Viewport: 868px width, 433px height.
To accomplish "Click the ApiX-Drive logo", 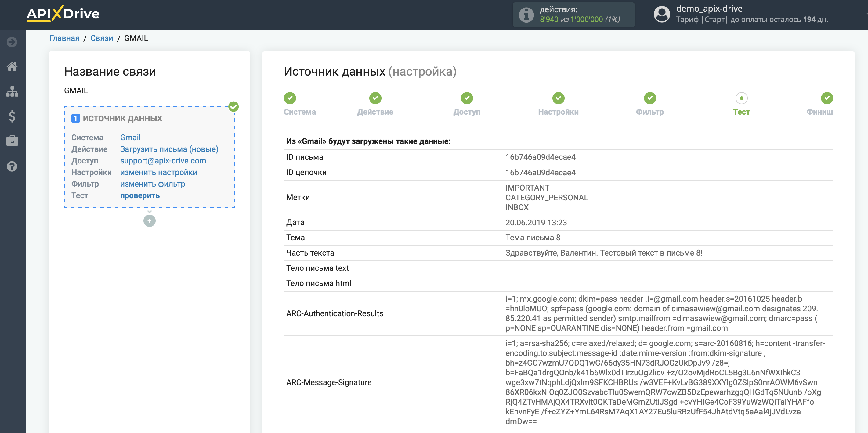I will pyautogui.click(x=63, y=14).
